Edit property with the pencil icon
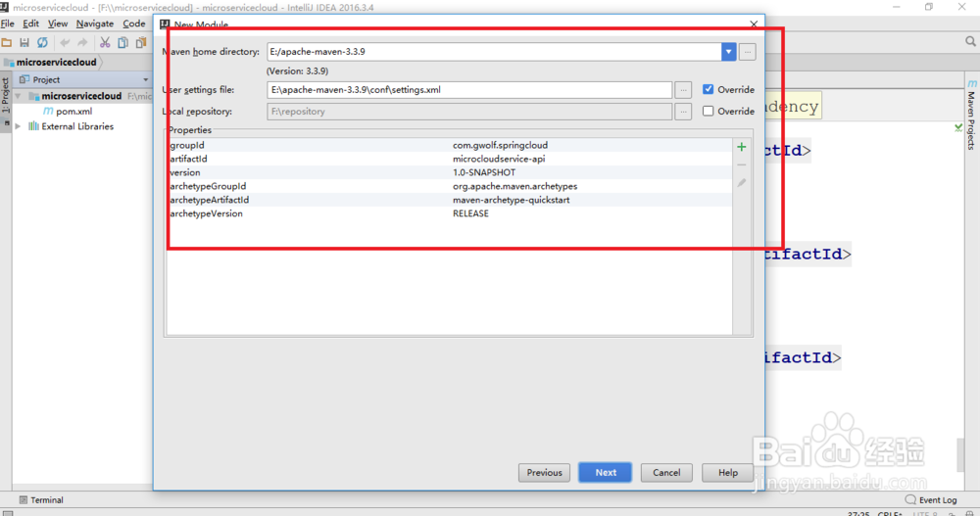The height and width of the screenshot is (516, 980). [741, 183]
